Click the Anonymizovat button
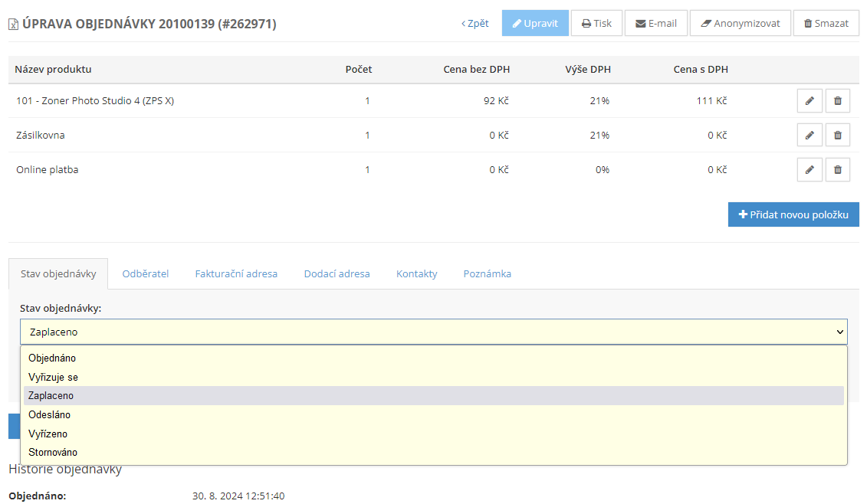The height and width of the screenshot is (504, 867). [740, 23]
